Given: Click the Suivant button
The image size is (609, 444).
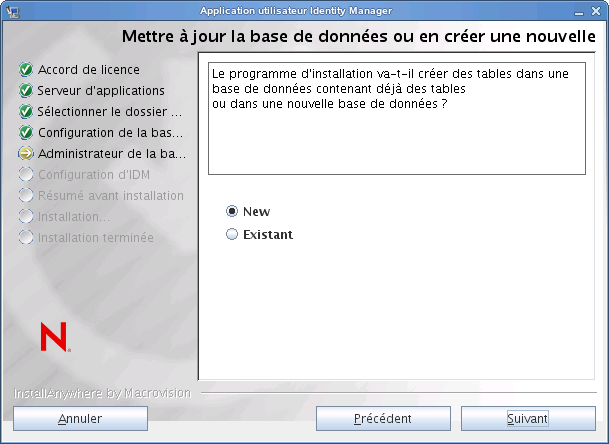Looking at the screenshot, I should tap(528, 418).
